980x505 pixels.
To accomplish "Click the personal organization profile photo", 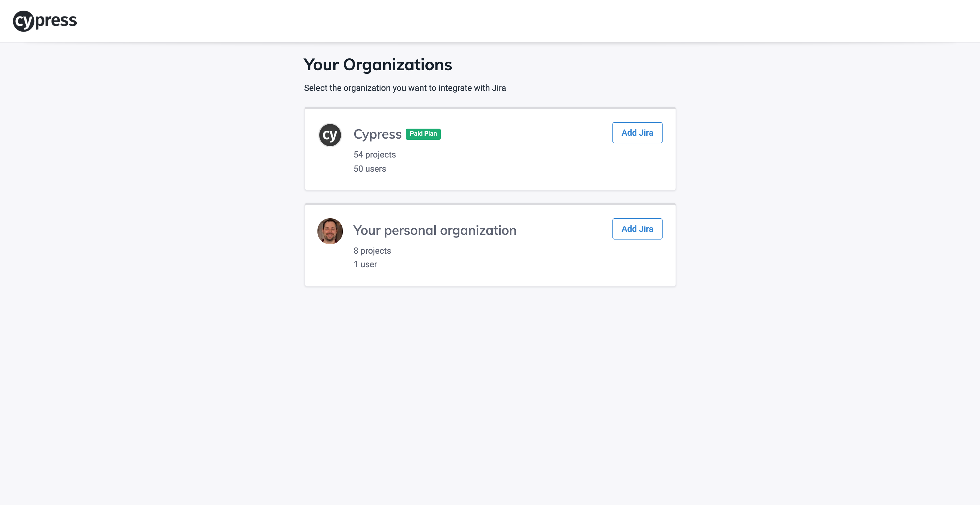I will pyautogui.click(x=330, y=231).
